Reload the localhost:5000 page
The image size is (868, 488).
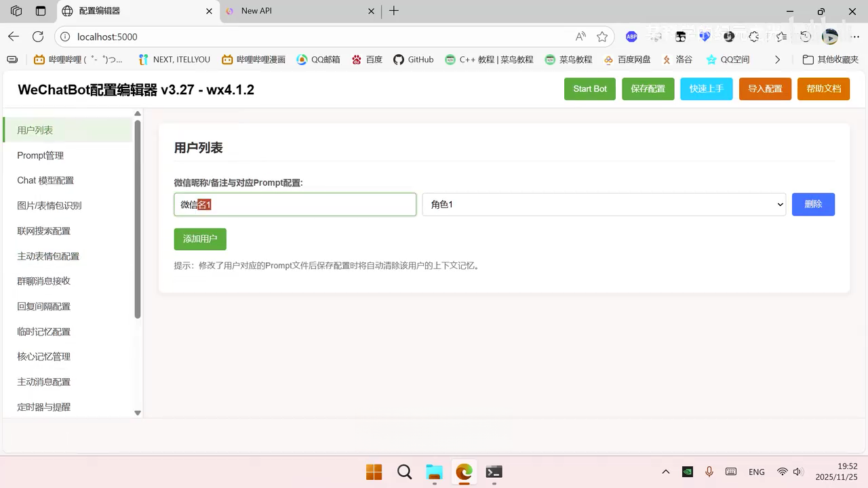(39, 37)
